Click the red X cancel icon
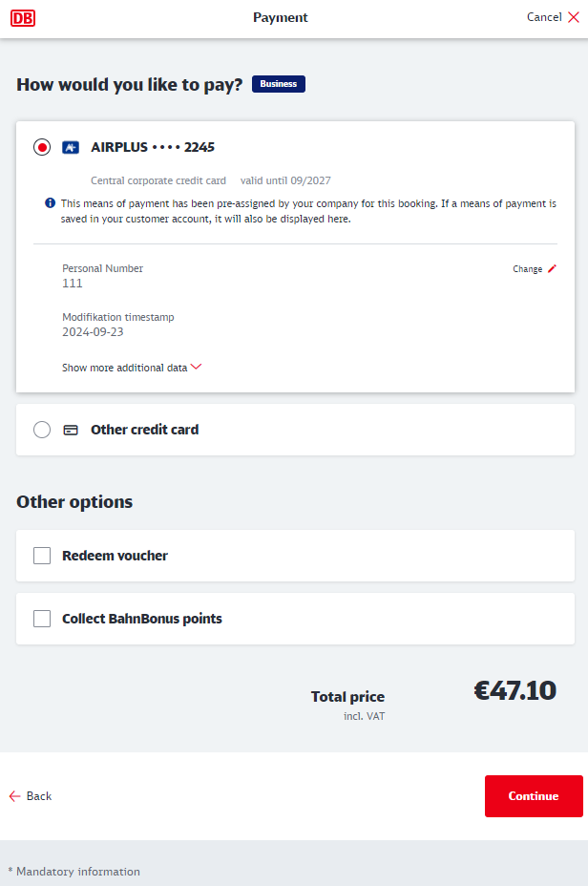Image resolution: width=588 pixels, height=886 pixels. click(574, 17)
